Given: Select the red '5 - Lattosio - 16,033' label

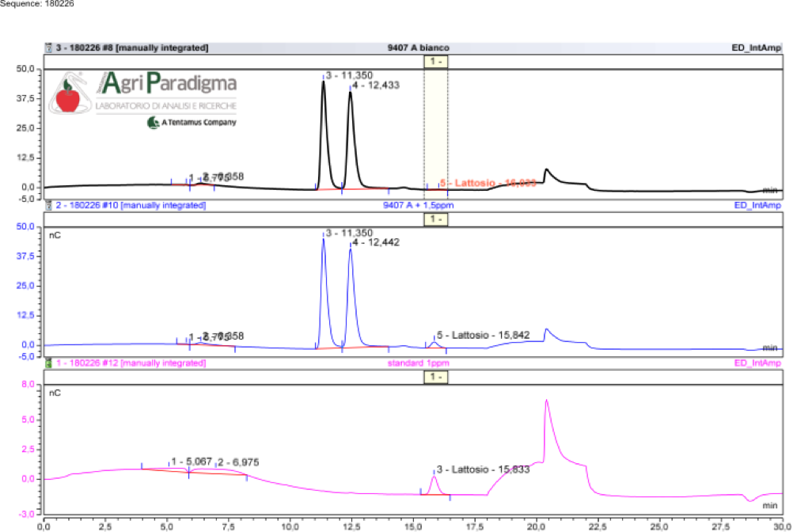Looking at the screenshot, I should pyautogui.click(x=488, y=183).
